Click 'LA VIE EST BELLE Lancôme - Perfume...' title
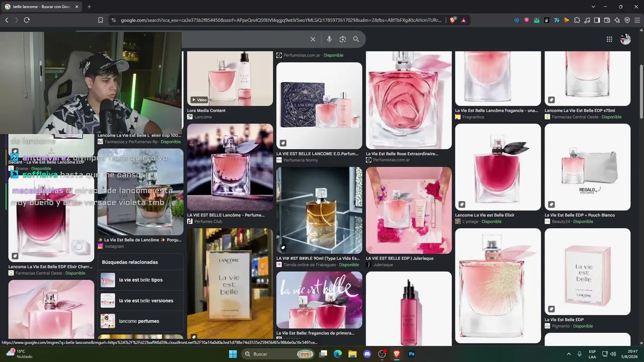644x362 pixels. click(x=226, y=215)
